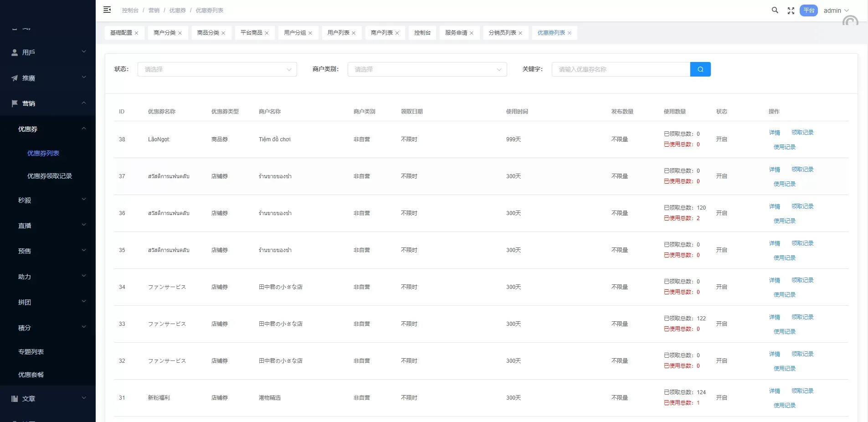
Task: Open the admin user dropdown menu
Action: pyautogui.click(x=836, y=10)
